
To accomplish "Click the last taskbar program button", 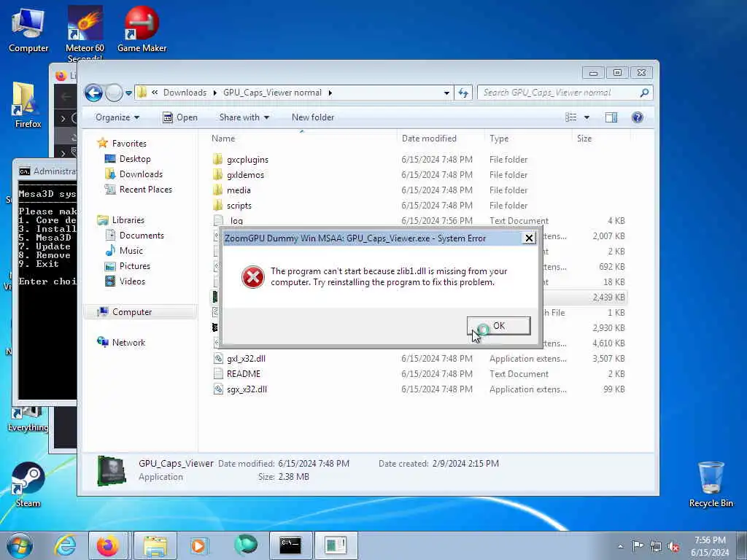I will click(x=336, y=545).
